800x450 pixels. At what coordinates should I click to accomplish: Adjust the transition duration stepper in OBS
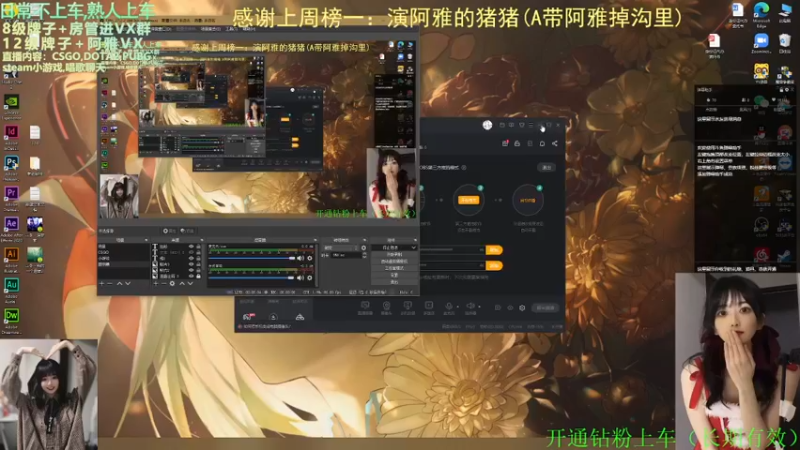(364, 255)
